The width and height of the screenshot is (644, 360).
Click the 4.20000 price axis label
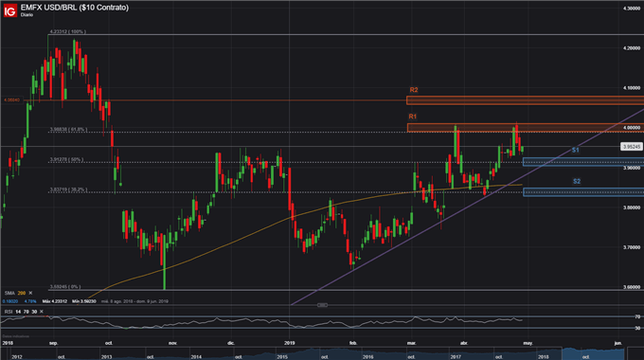[632, 48]
